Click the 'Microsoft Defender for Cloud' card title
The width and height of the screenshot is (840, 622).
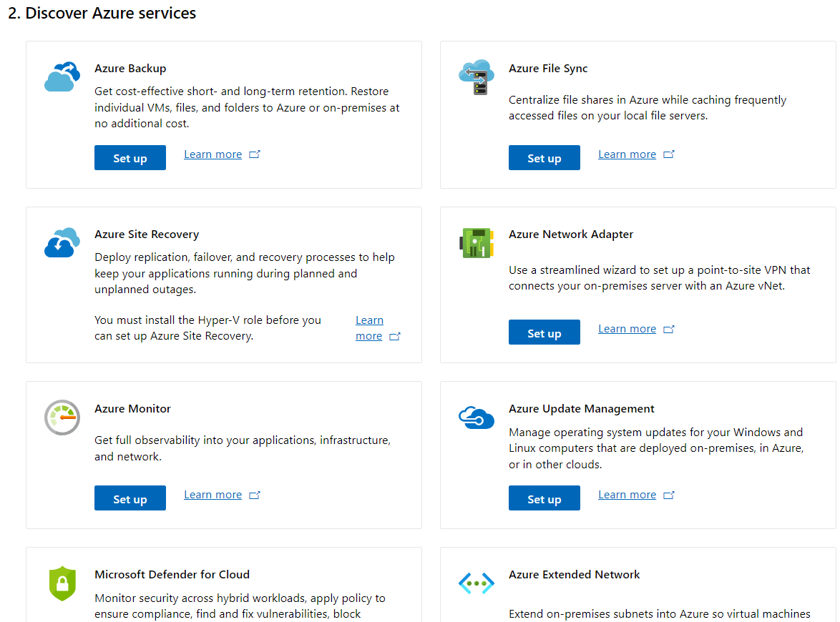click(x=172, y=575)
